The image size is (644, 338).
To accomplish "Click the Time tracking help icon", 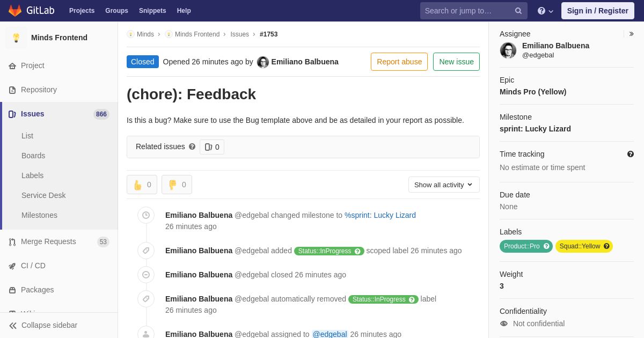I will (x=631, y=154).
